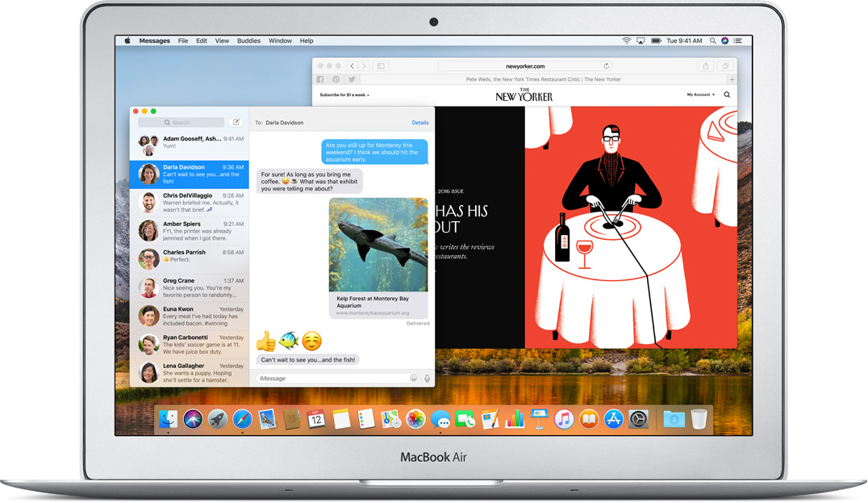
Task: Click the 'Subscribe for $1 a week' link
Action: pos(344,95)
